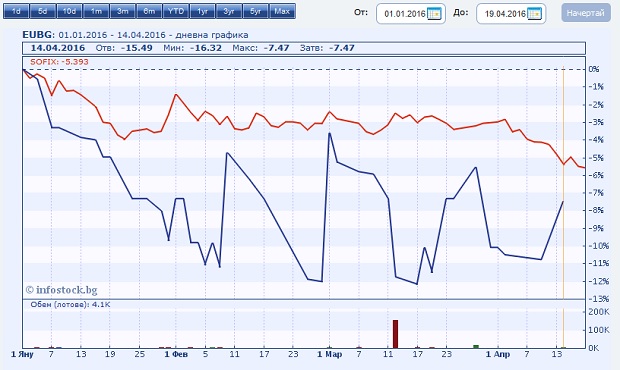Screen dimensions: 620x370
Task: Choose the 5yr range button
Action: click(255, 11)
